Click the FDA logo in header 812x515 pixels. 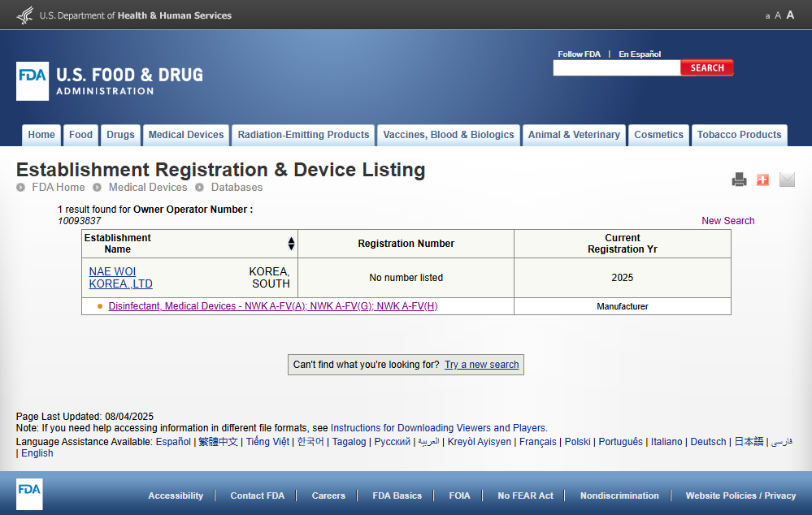pyautogui.click(x=33, y=81)
